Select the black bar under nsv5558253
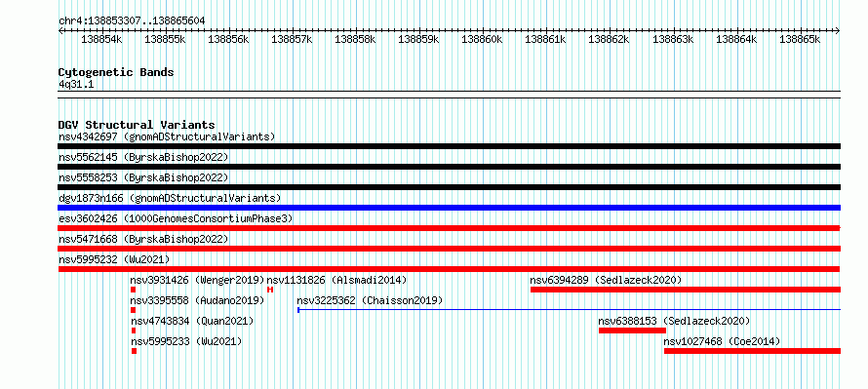Viewport: 868px width, 389px height. [x=449, y=187]
